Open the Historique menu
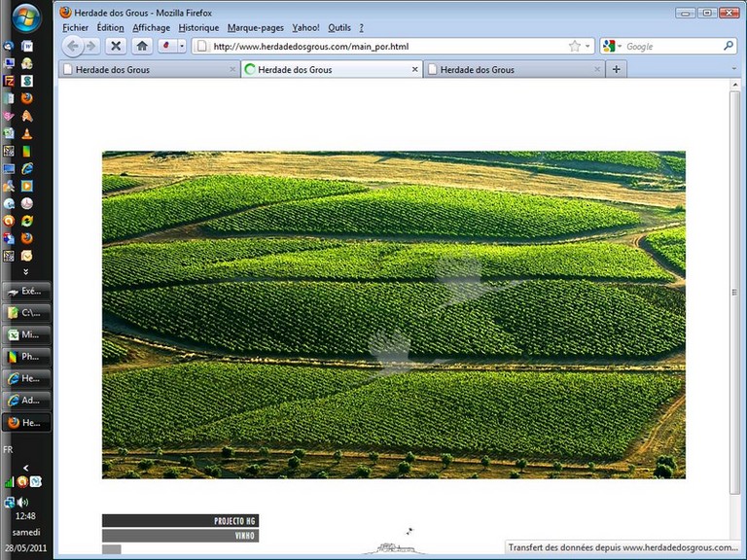 pyautogui.click(x=198, y=28)
